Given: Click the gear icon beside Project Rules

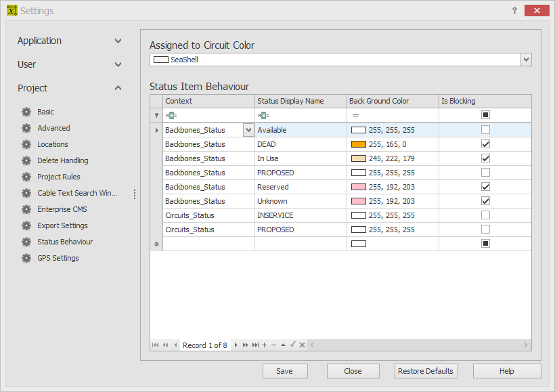Looking at the screenshot, I should [26, 177].
